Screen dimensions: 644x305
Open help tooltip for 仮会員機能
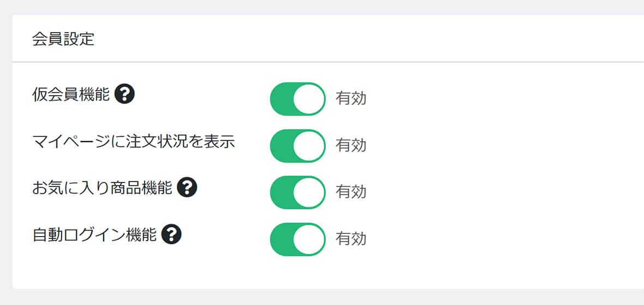tap(124, 94)
